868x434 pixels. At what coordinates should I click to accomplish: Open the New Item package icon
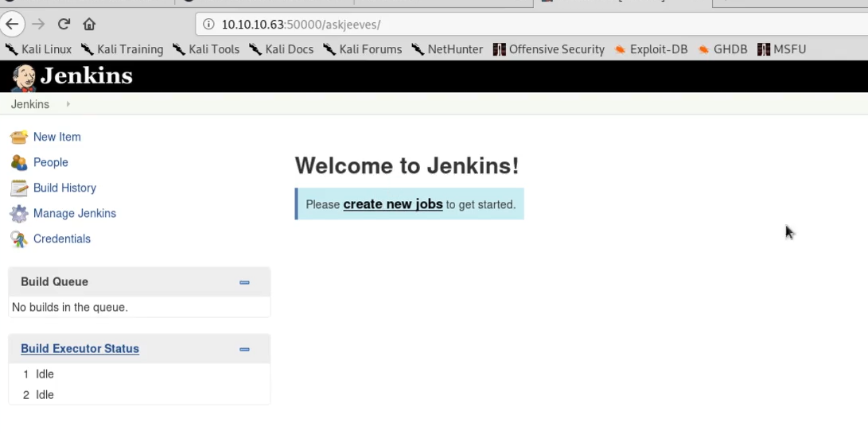point(19,137)
